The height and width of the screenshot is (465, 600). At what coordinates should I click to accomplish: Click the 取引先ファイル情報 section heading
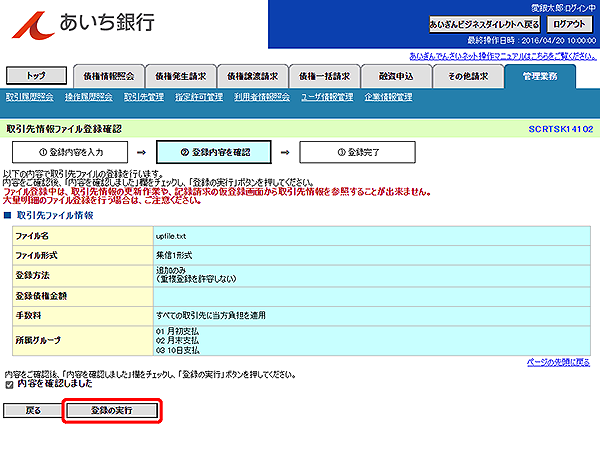coord(55,215)
